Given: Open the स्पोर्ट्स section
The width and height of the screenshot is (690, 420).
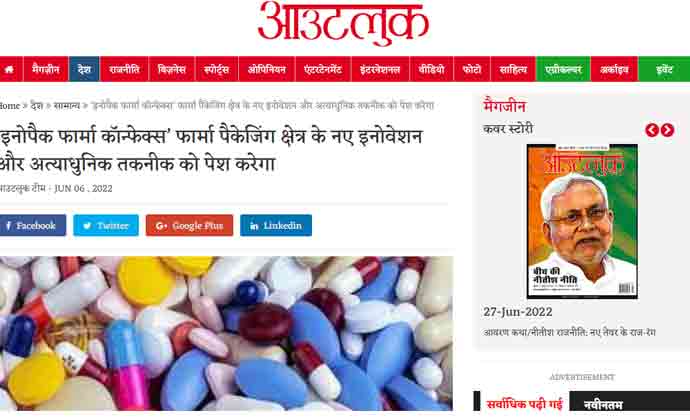Looking at the screenshot, I should [x=217, y=69].
